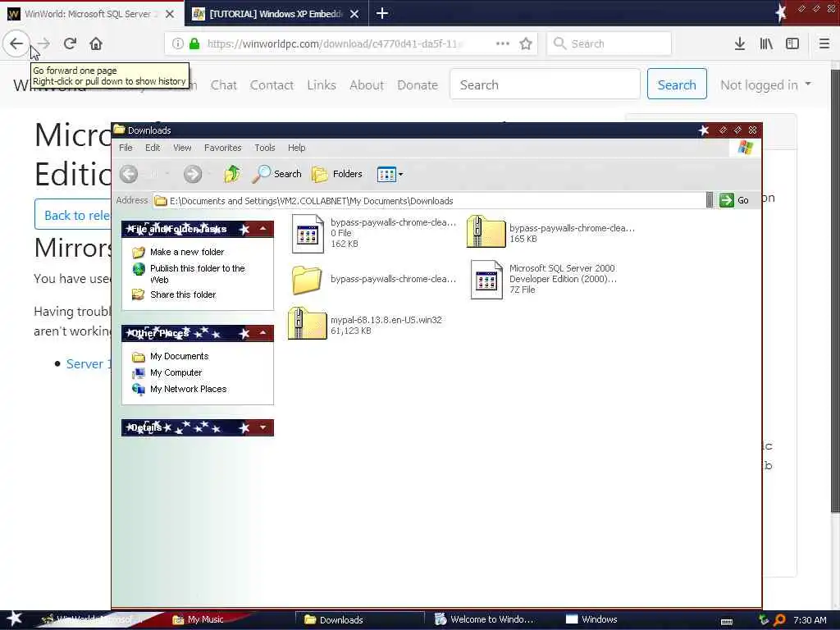840x630 pixels.
Task: Open Firefox hamburger menu
Action: coord(824,43)
